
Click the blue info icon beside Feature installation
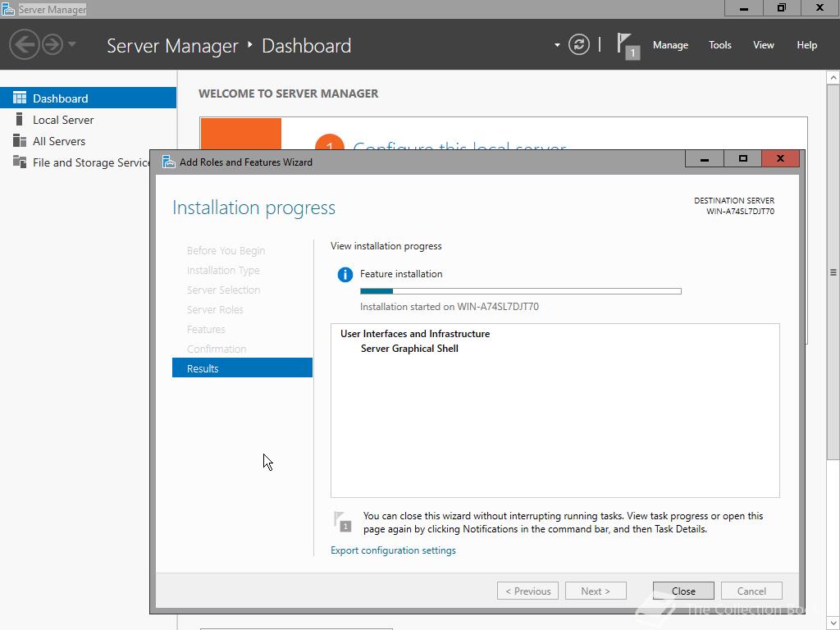click(x=345, y=275)
